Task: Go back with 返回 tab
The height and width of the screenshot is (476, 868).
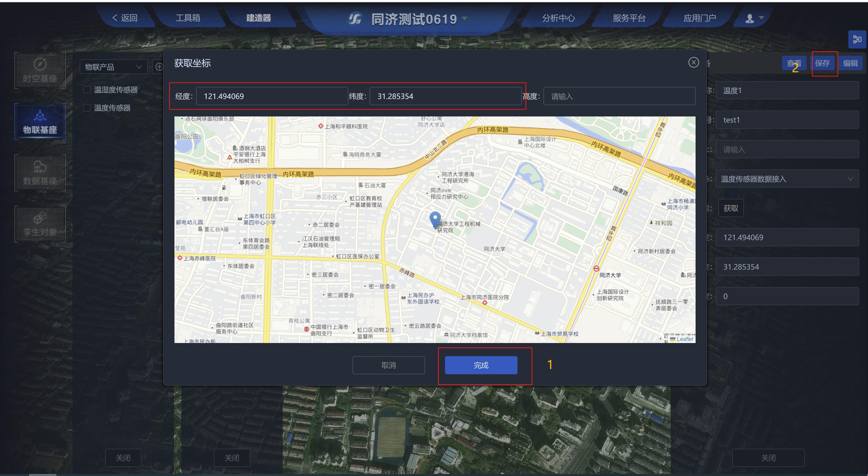Action: pyautogui.click(x=125, y=18)
